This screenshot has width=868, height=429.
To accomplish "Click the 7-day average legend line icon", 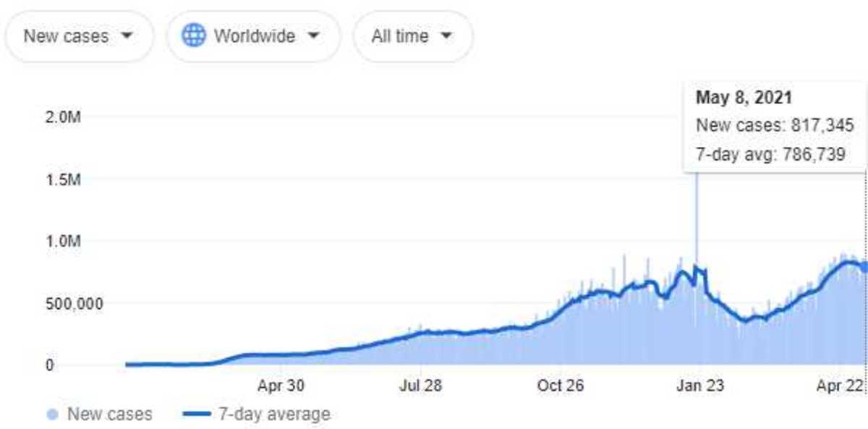I will [x=197, y=415].
